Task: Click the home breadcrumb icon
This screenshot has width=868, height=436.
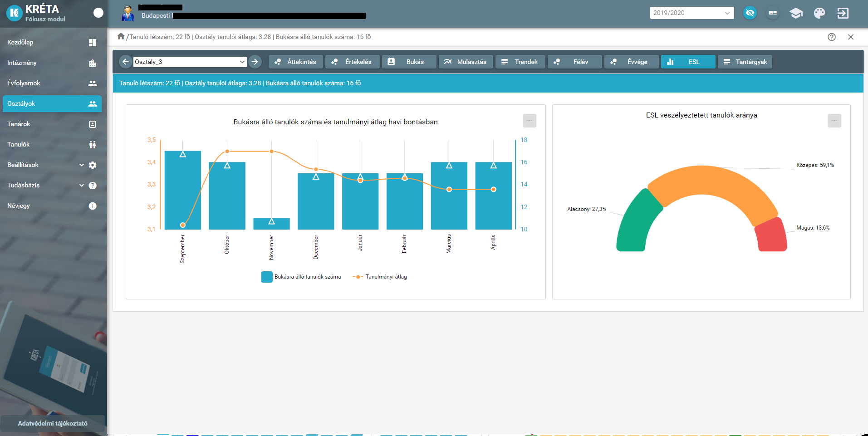Action: (x=121, y=36)
